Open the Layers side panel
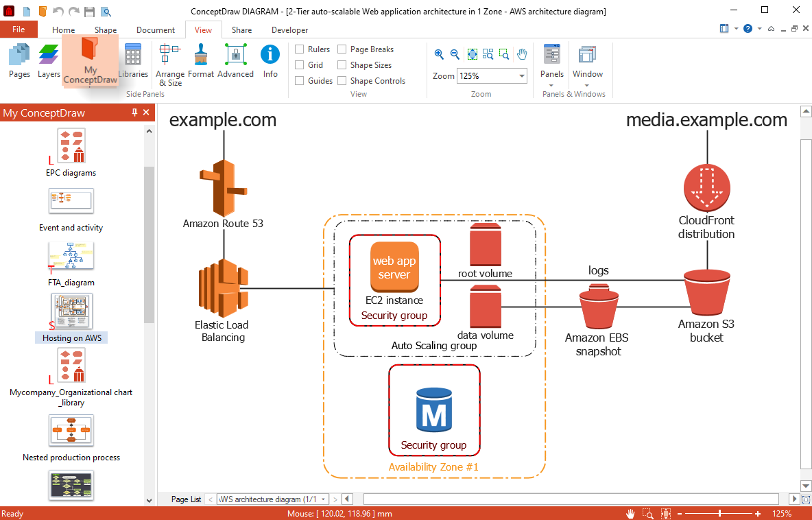812x520 pixels. click(x=49, y=61)
